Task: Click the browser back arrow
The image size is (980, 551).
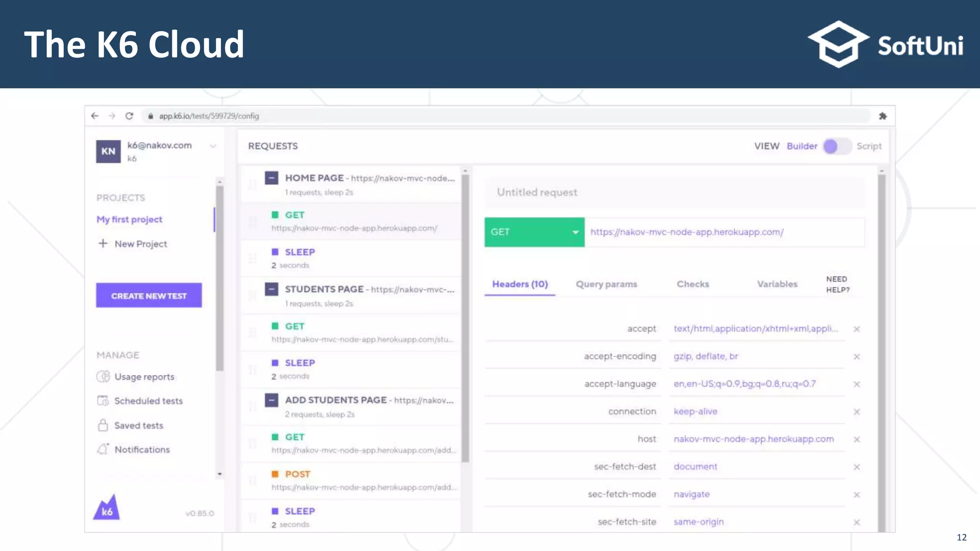Action: 95,116
